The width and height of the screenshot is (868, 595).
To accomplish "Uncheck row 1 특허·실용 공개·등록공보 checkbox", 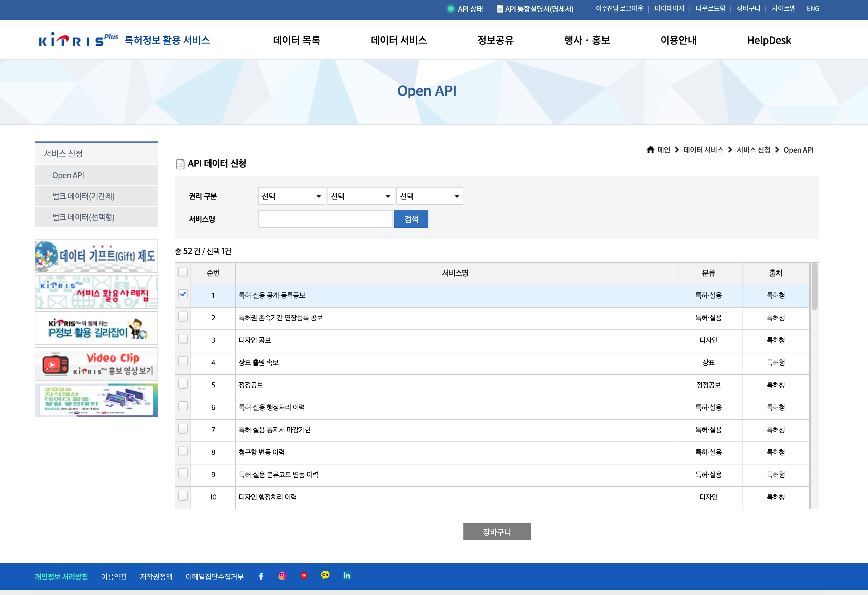I will (183, 294).
